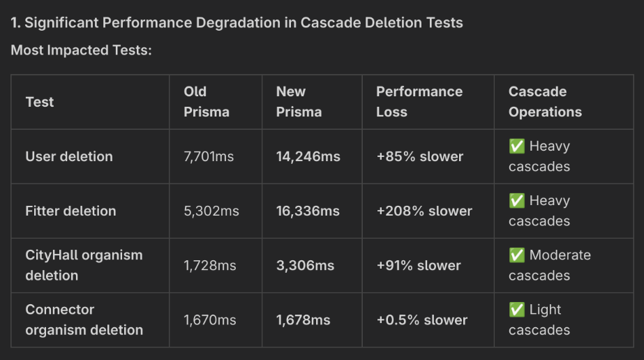The width and height of the screenshot is (644, 360).
Task: Select the Test column header
Action: (40, 102)
